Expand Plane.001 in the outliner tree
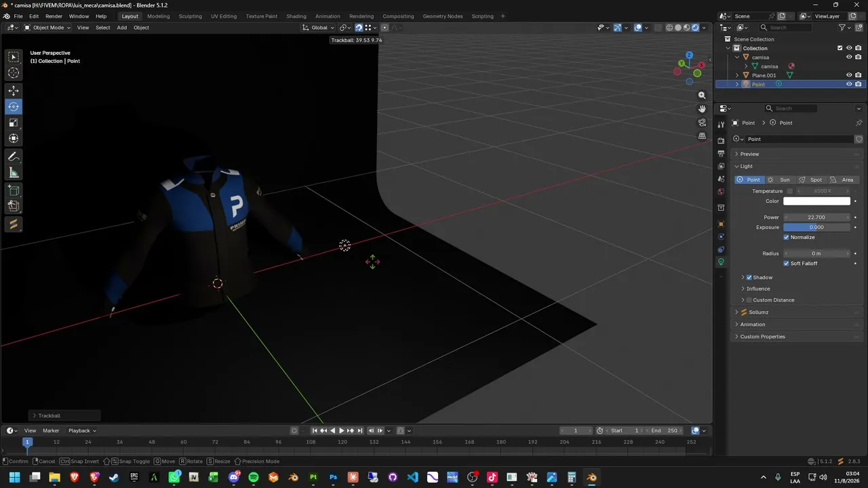Screen dimensions: 868x488 tap(737, 75)
